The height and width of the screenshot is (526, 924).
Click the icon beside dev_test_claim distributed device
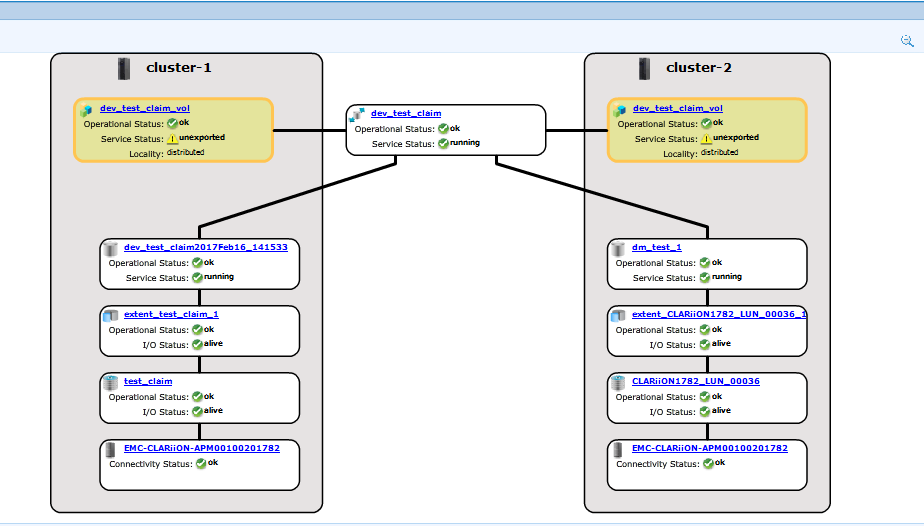[357, 114]
